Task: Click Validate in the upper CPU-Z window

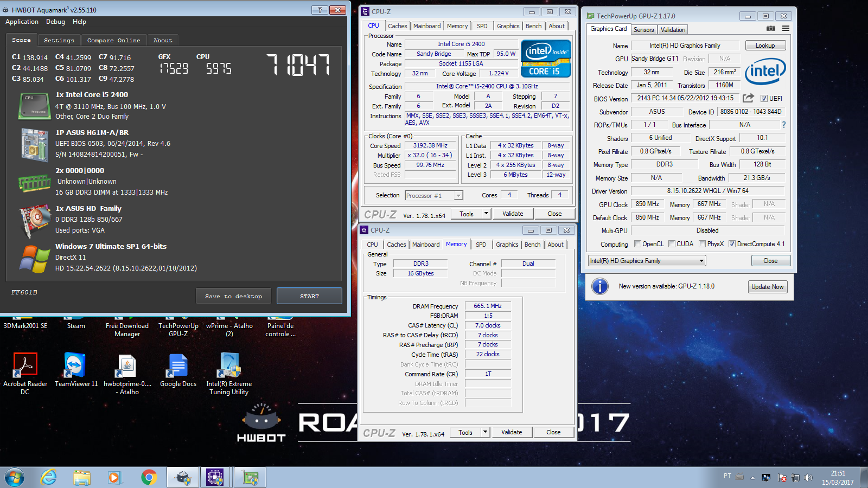Action: pos(513,214)
